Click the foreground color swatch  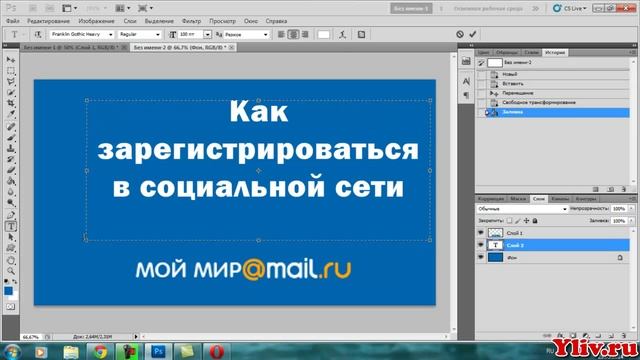tap(8, 291)
